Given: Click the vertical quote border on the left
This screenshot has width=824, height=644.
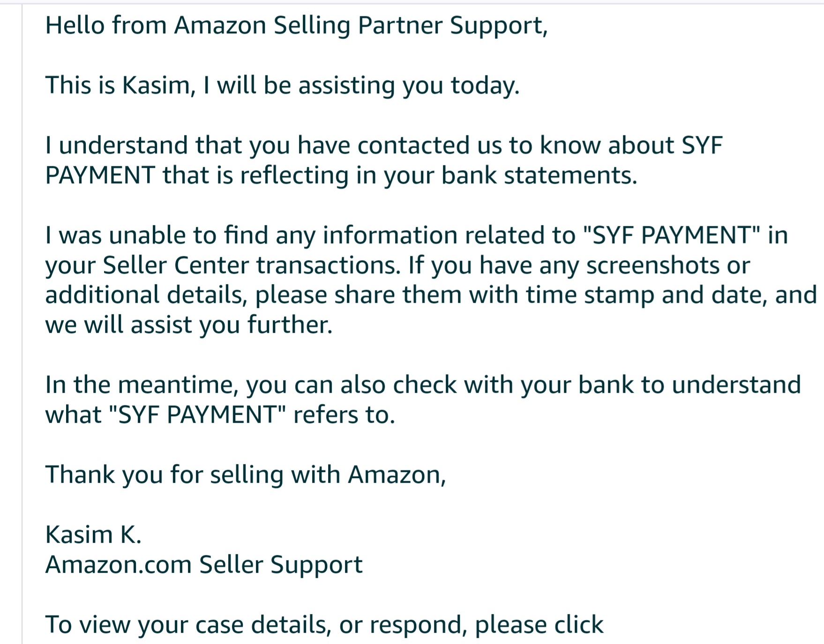Looking at the screenshot, I should point(22,323).
